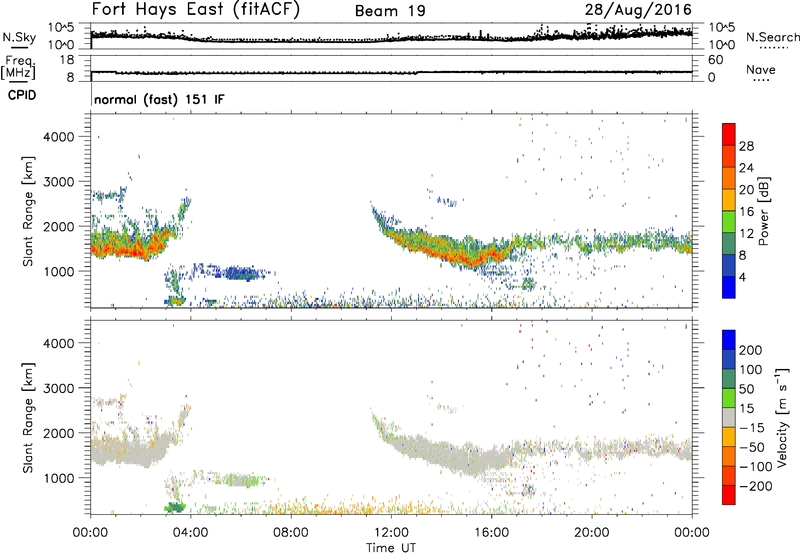
Task: Click the "N.Sky" legend label
Action: click(19, 37)
